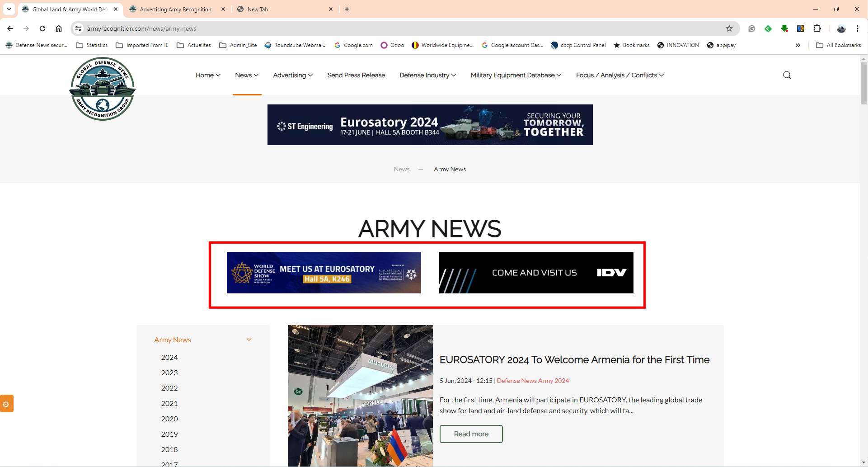Expand the Military Equipment Database menu

pos(516,75)
